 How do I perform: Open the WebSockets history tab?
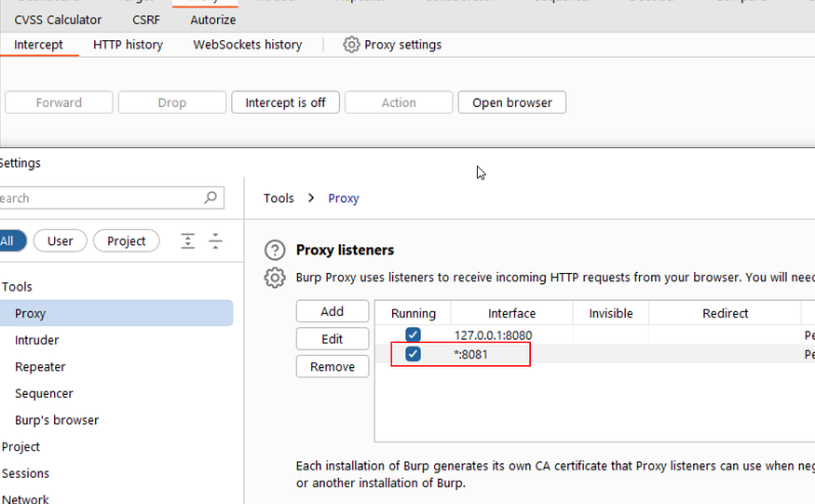click(x=248, y=45)
